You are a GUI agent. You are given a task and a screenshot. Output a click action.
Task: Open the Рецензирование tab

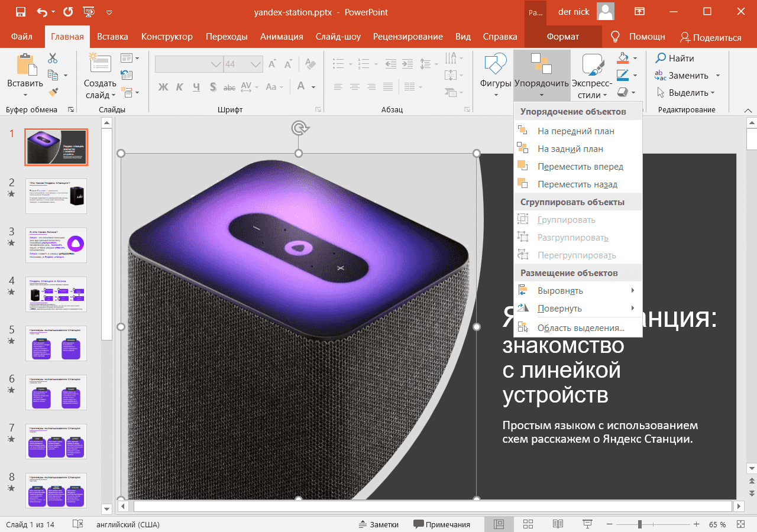pos(407,37)
